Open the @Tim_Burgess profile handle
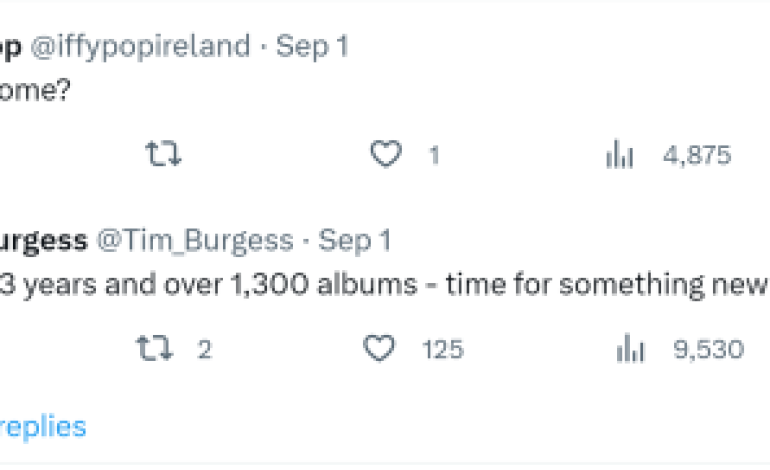Screen dimensions: 770x470 (194, 241)
